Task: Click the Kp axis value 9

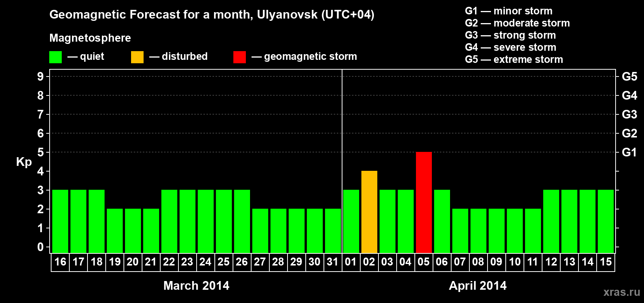Action: click(41, 77)
